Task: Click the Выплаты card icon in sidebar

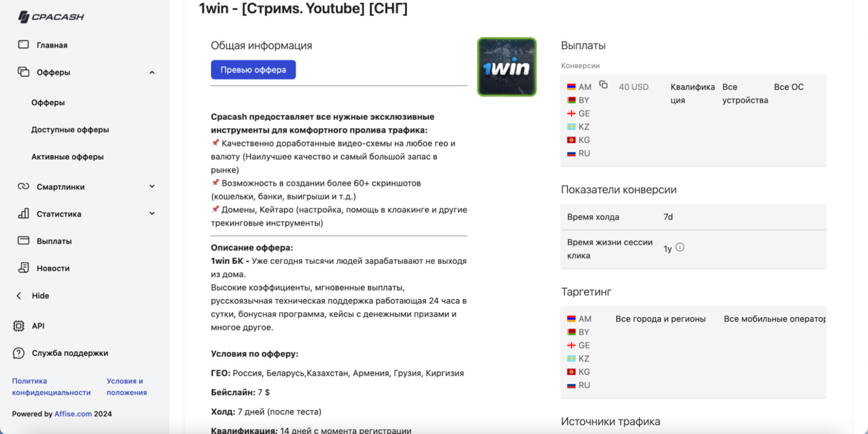Action: pos(23,241)
